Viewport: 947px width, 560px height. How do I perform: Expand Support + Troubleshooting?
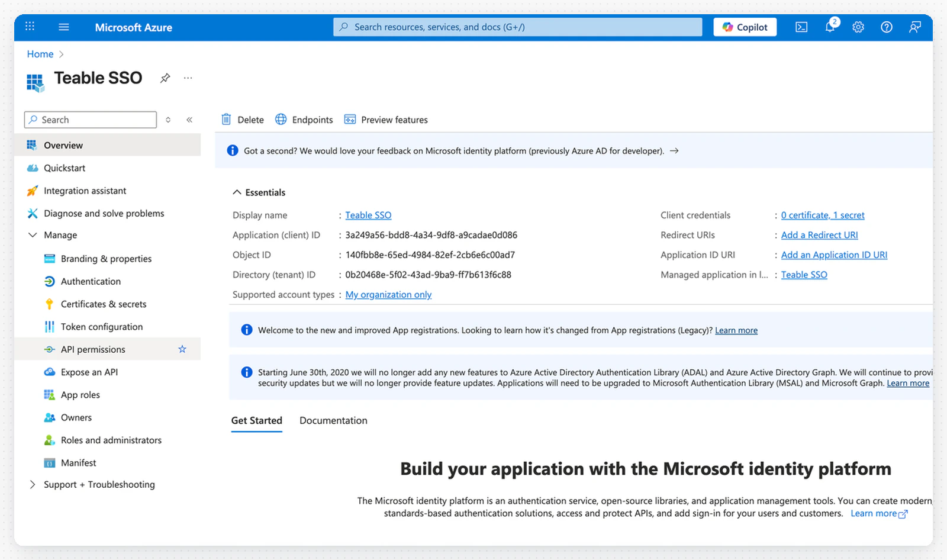tap(33, 484)
